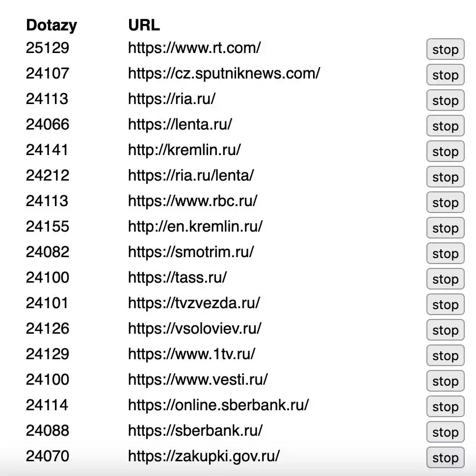Stop the https://ria.ru/lenta/ entry
The height and width of the screenshot is (476, 476).
[445, 177]
